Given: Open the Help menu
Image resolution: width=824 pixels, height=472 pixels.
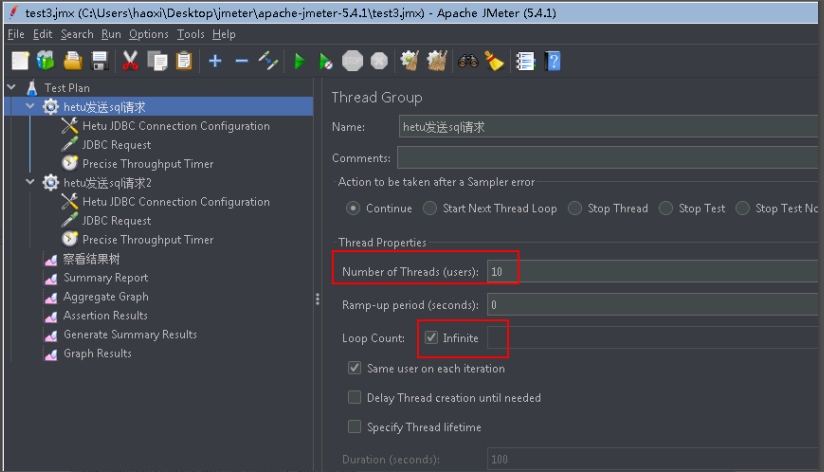Looking at the screenshot, I should [223, 34].
